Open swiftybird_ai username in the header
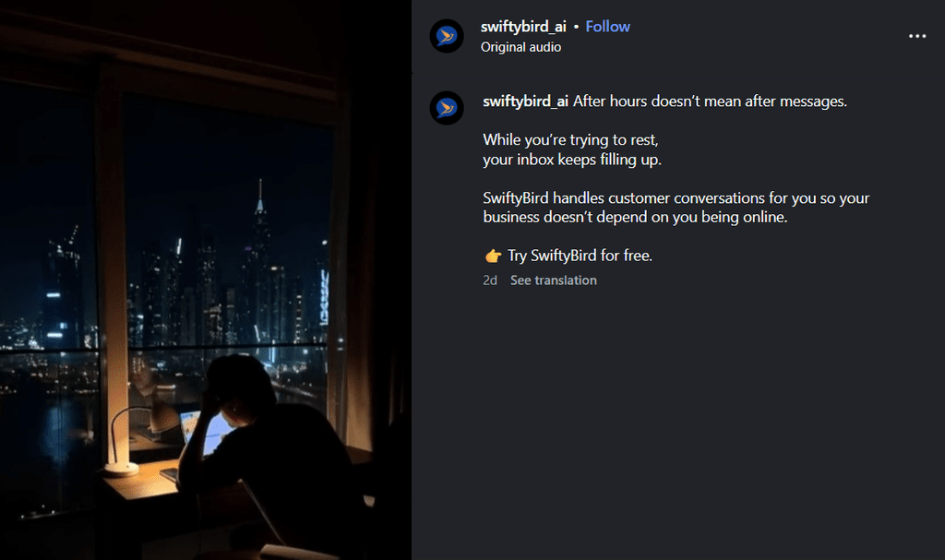The height and width of the screenshot is (560, 945). (523, 27)
